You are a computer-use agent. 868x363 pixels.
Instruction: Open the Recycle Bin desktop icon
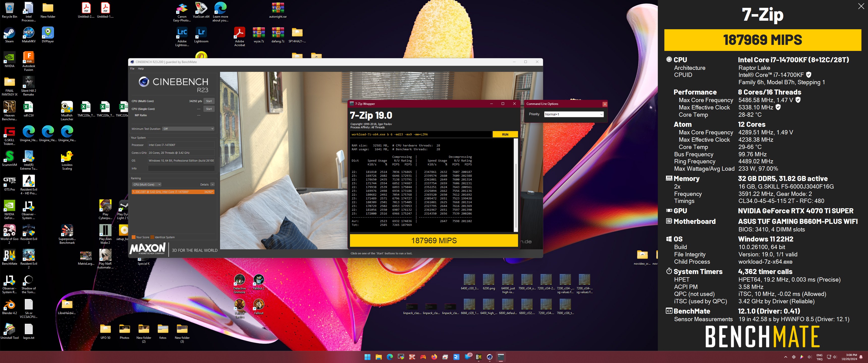click(9, 10)
